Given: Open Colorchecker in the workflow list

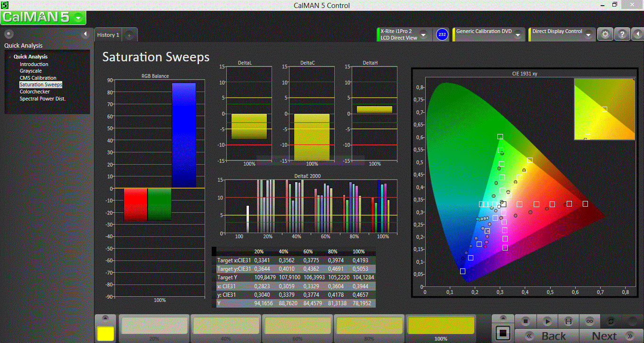Looking at the screenshot, I should pyautogui.click(x=34, y=92).
